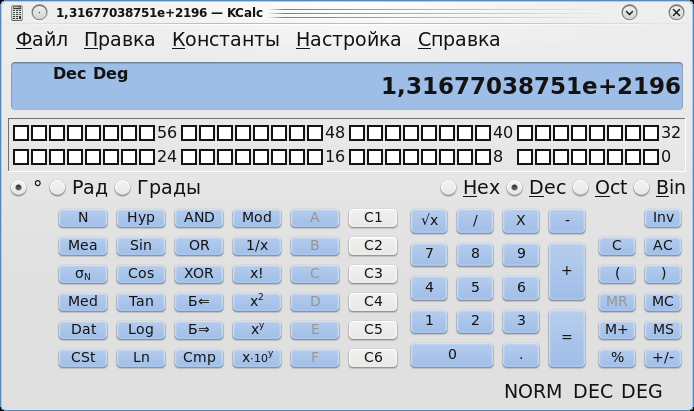Click the title bar dropdown arrow button
Screen dimensions: 694x411
pyautogui.click(x=629, y=13)
